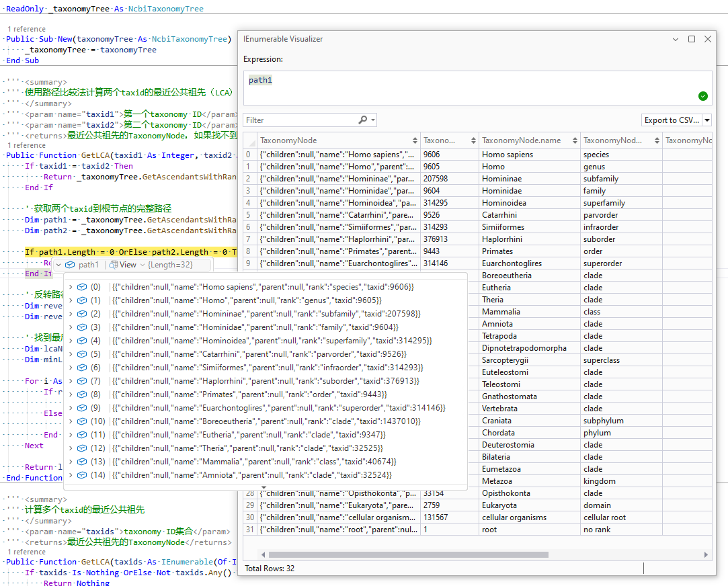Click the Export to CSV button
Image resolution: width=728 pixels, height=586 pixels.
(671, 120)
